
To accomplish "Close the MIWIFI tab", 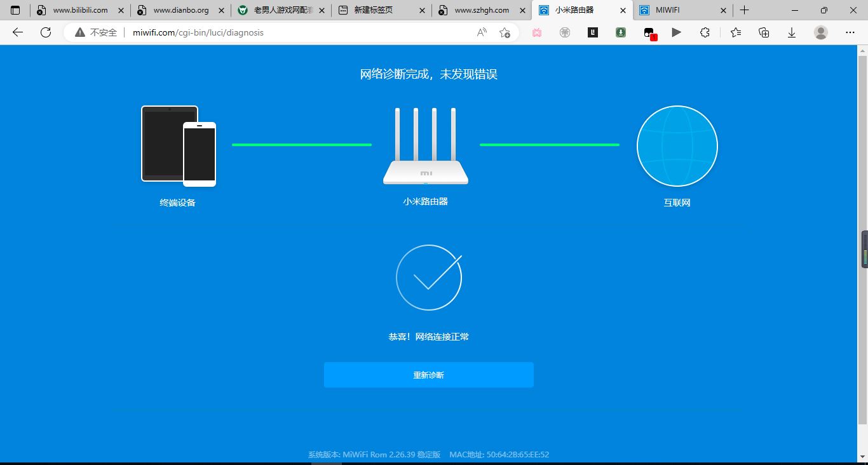I will tap(723, 10).
